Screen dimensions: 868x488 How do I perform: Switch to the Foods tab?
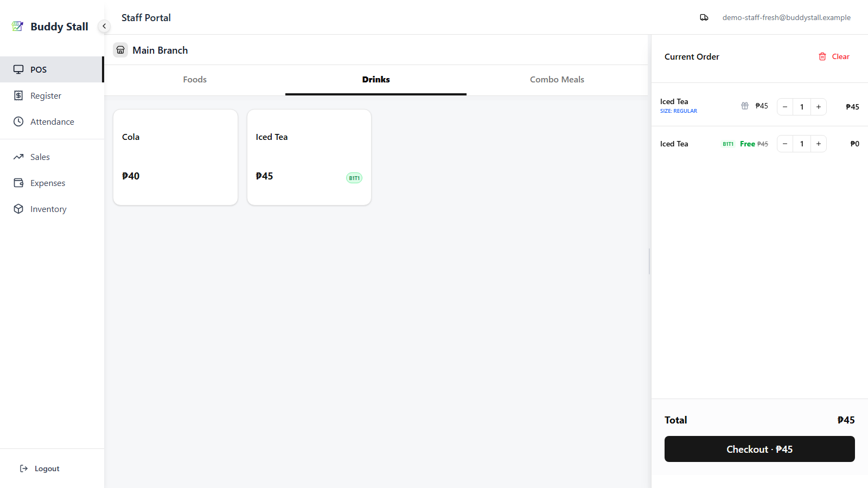195,80
